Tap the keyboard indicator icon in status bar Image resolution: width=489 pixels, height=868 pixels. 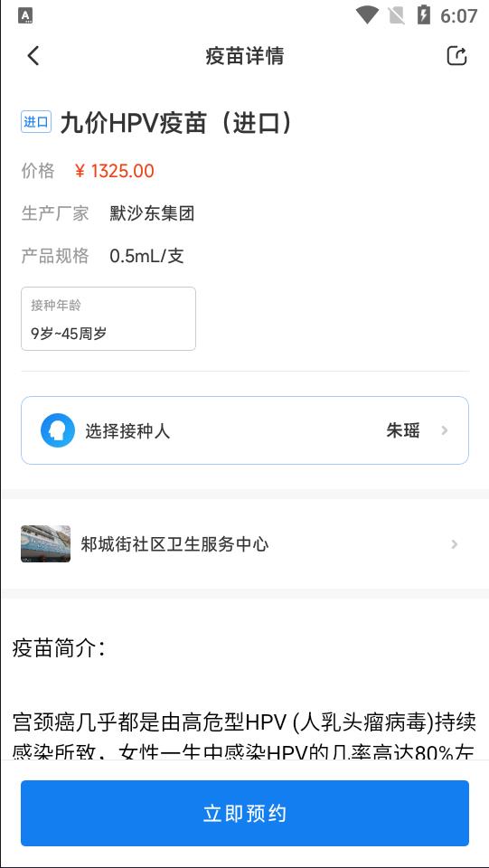(25, 15)
